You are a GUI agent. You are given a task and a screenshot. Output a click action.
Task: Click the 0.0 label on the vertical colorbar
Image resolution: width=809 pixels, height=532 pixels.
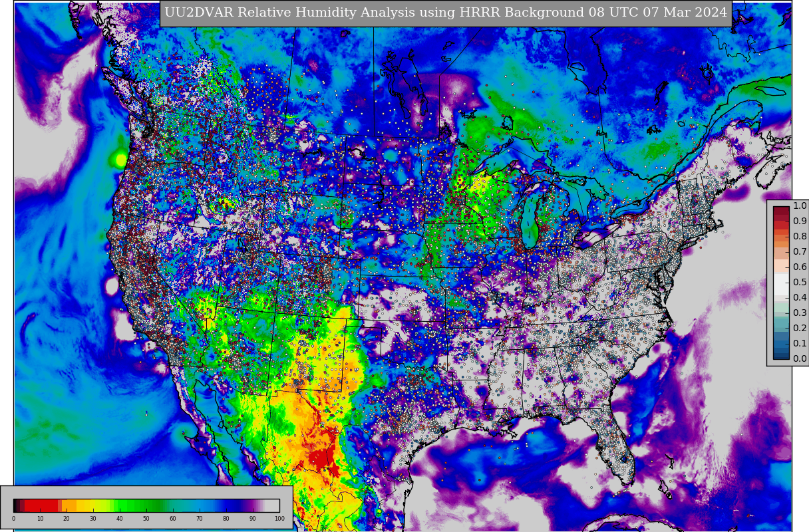click(800, 359)
